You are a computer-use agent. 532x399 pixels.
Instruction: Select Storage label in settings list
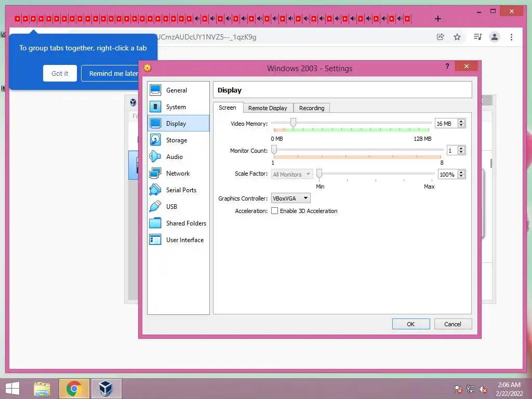177,140
